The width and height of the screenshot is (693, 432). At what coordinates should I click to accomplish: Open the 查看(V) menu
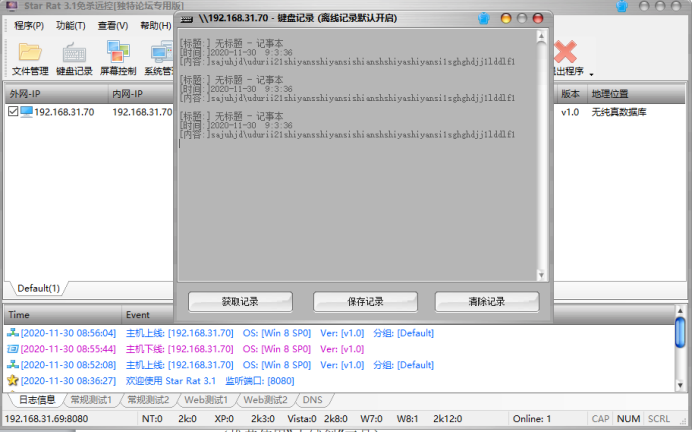(113, 26)
